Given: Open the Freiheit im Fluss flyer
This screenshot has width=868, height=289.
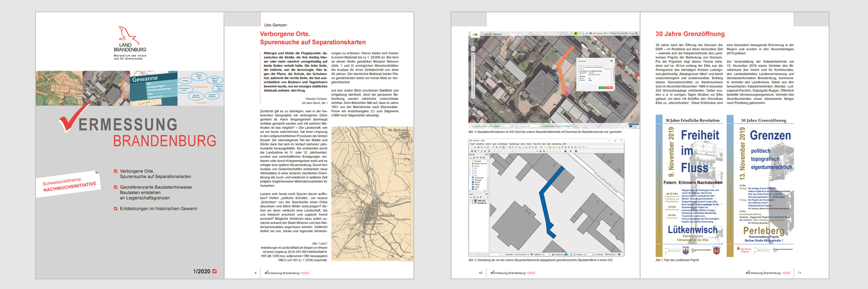Looking at the screenshot, I should point(689,187).
